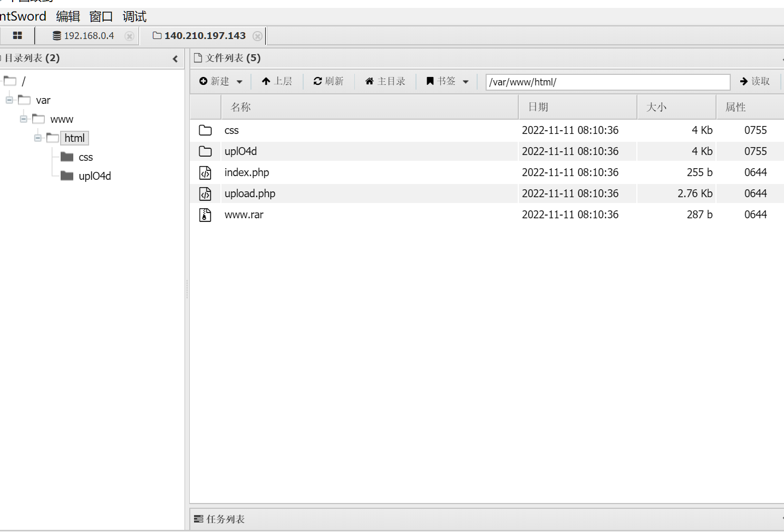The height and width of the screenshot is (532, 784).
Task: Open the css folder in directory tree
Action: [x=85, y=157]
